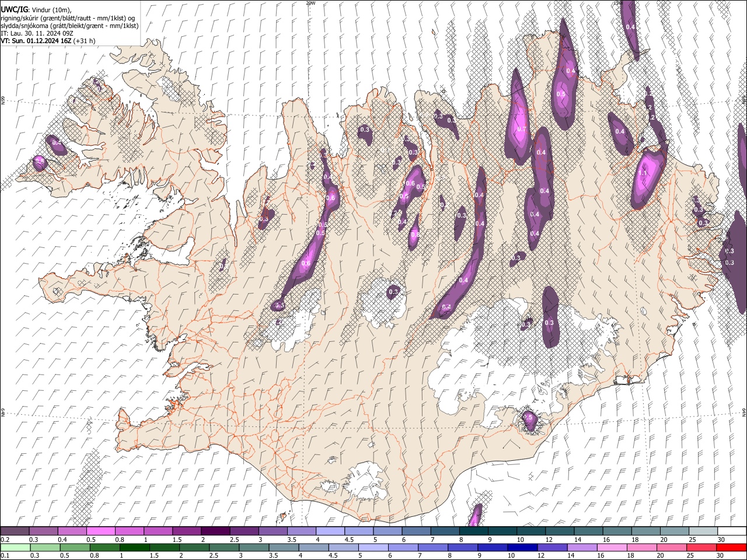Select the dark teal swatch between 8 and 9, upper scale

(473, 531)
